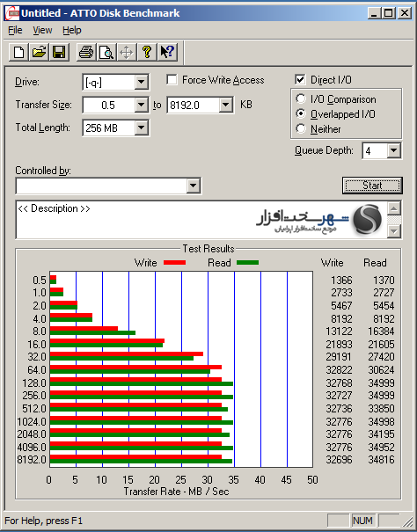The width and height of the screenshot is (417, 532).
Task: Open Print Preview toolbar icon
Action: coord(106,52)
